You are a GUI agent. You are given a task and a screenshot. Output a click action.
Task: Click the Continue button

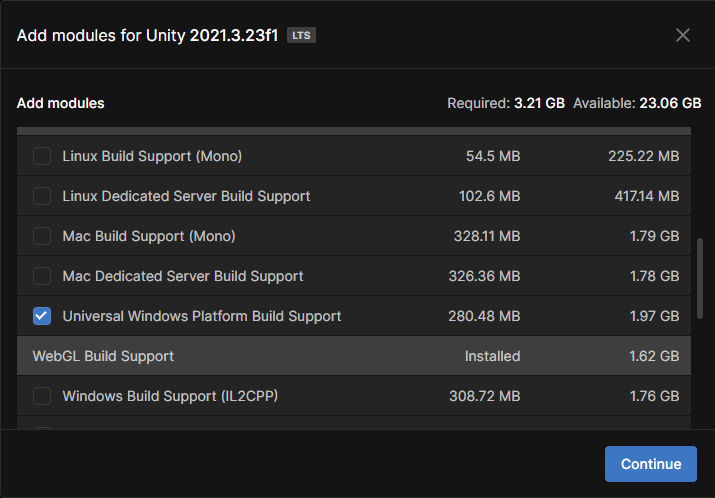point(651,464)
